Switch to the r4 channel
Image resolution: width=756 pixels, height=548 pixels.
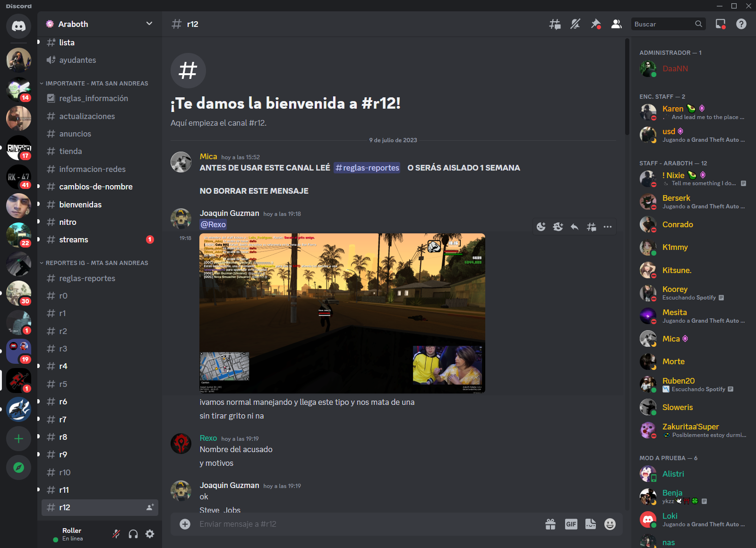(x=100, y=366)
